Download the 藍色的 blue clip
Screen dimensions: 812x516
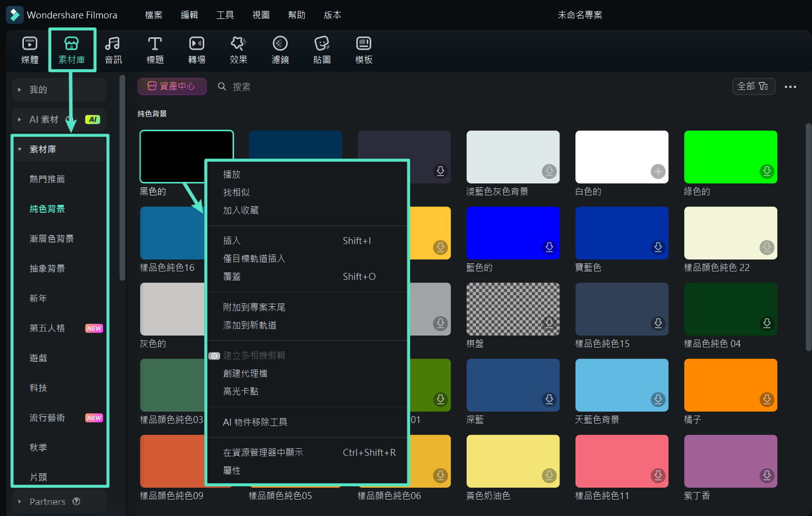point(549,248)
